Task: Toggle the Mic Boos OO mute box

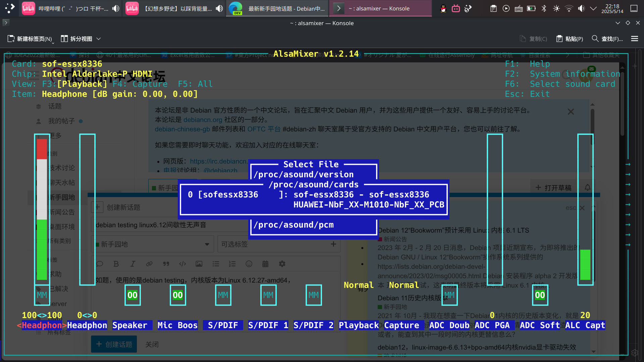Action: pyautogui.click(x=178, y=295)
